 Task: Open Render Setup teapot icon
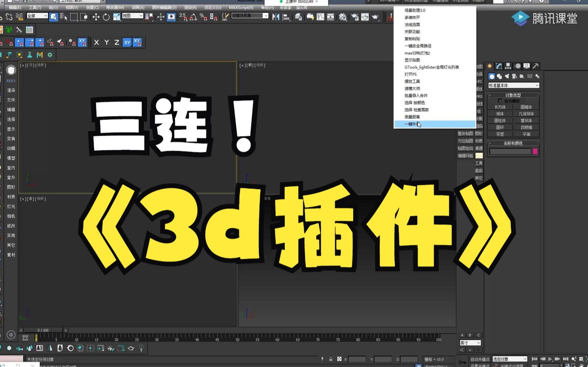point(355,17)
